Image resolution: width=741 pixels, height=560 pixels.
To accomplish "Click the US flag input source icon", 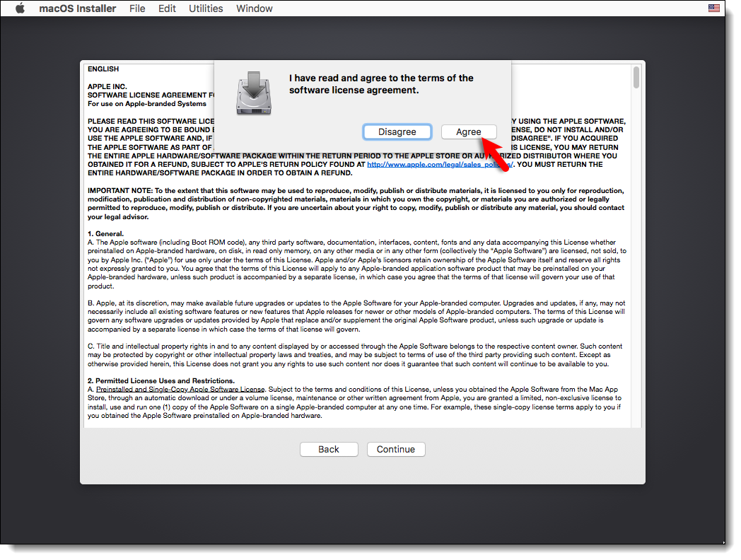I will pos(713,8).
